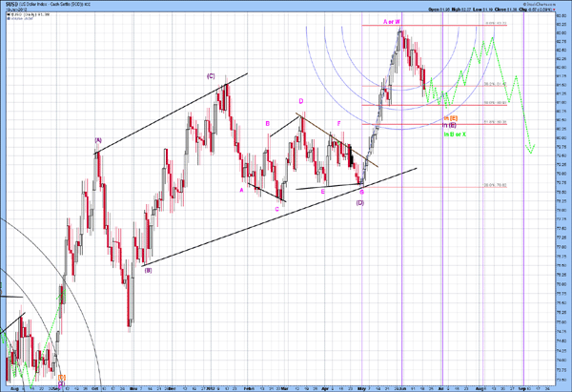Screen dimensions: 572x392
Task: Click the magenta 'F' wave label
Action: click(338, 124)
